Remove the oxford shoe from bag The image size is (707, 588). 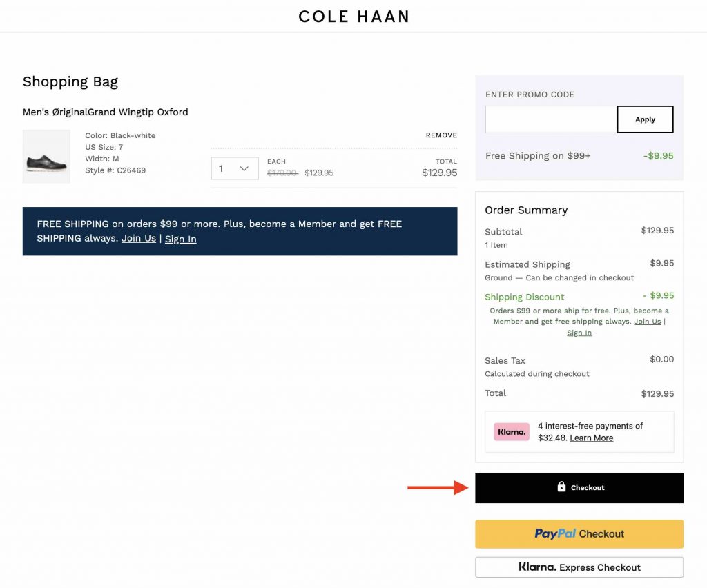441,135
